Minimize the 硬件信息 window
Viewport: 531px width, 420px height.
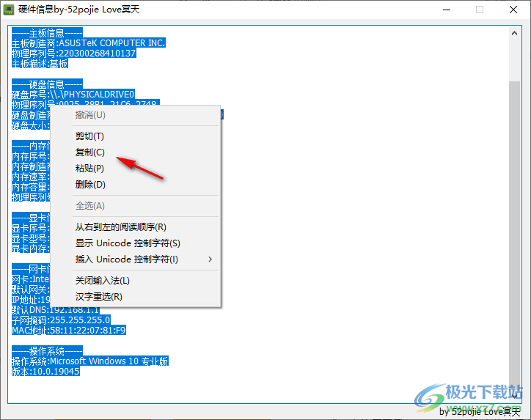coord(446,10)
